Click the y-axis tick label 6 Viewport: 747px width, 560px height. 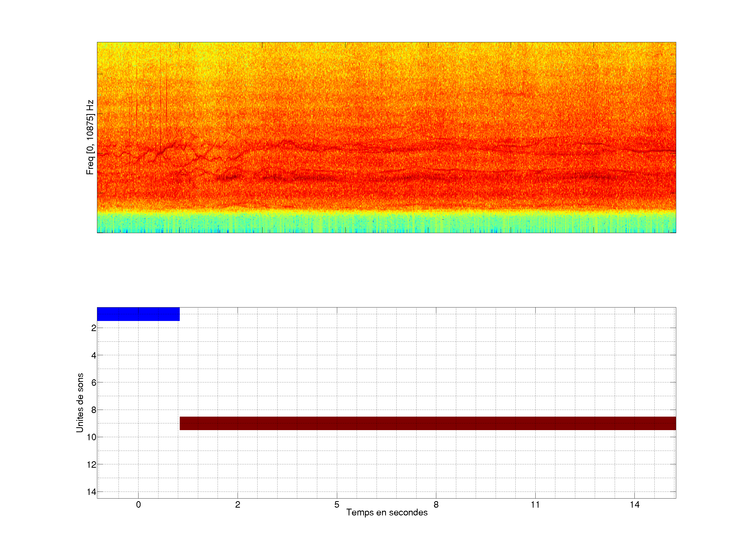coord(94,382)
